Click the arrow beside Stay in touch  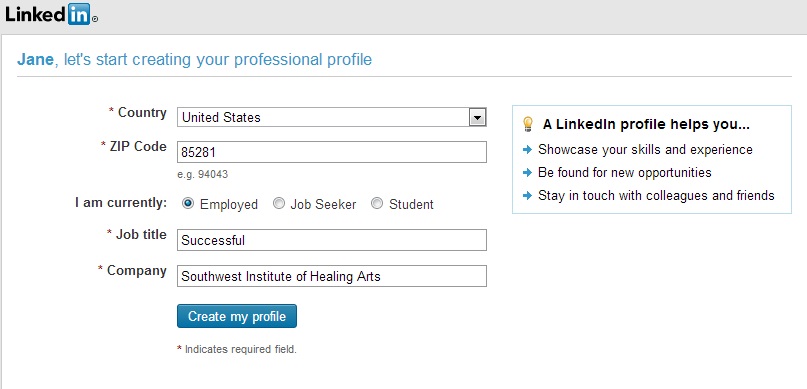click(x=527, y=196)
